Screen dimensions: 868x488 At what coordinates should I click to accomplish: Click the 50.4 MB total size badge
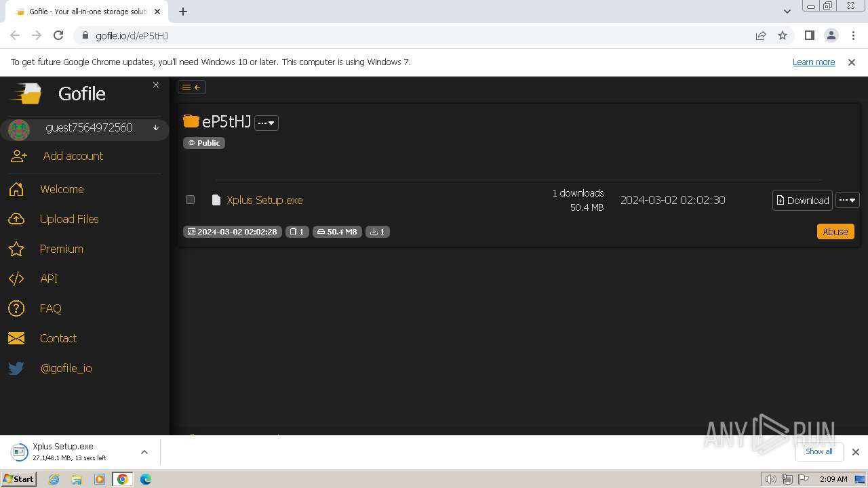tap(337, 232)
